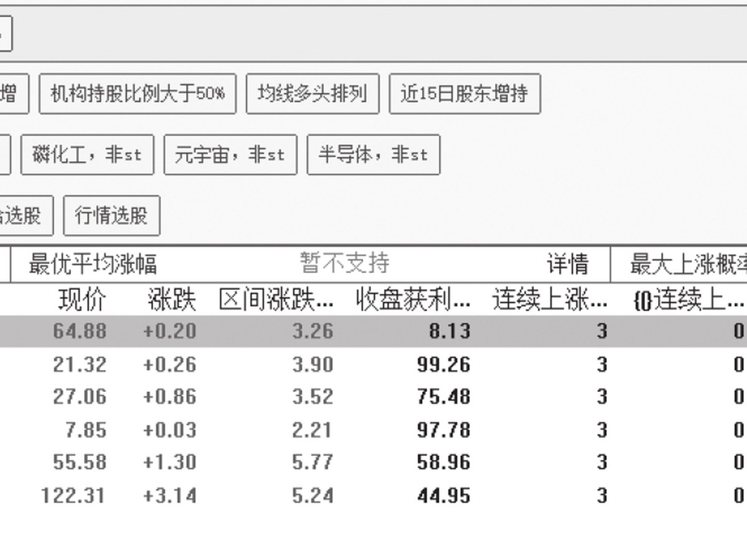Select the row with price 27.06
This screenshot has height=560, width=747.
click(374, 397)
